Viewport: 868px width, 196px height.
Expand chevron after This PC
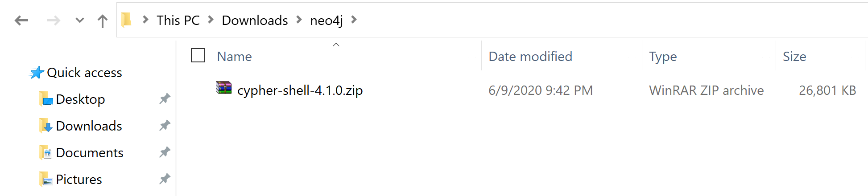(x=211, y=20)
